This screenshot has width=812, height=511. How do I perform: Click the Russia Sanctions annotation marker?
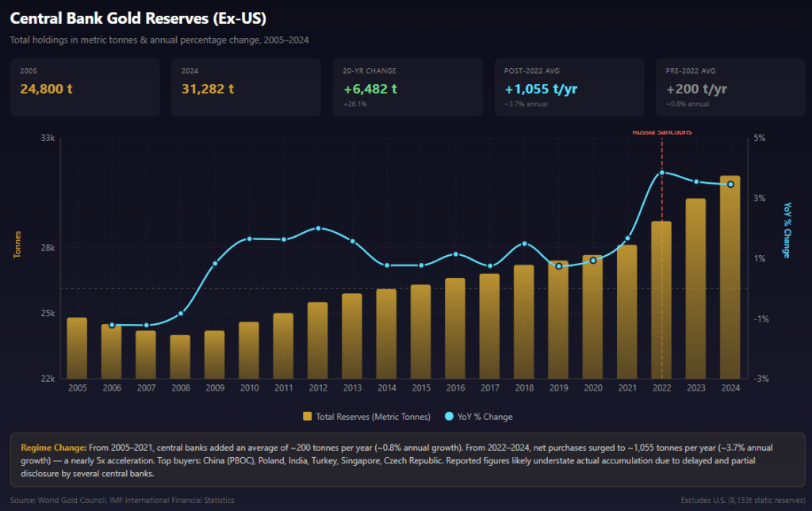tap(662, 132)
